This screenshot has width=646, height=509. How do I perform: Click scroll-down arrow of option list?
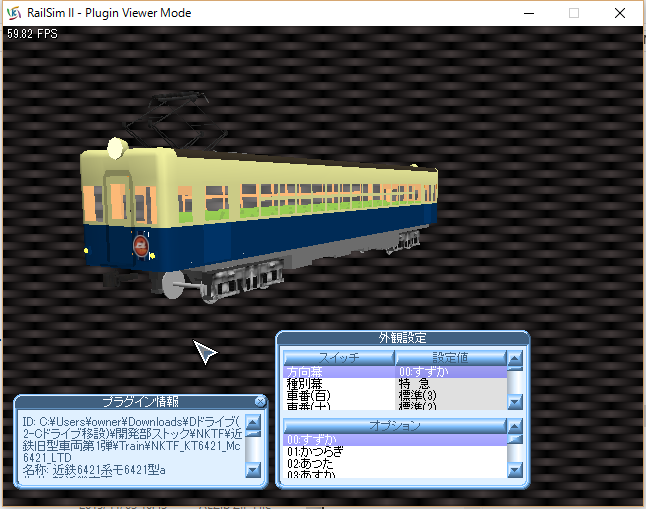[515, 470]
